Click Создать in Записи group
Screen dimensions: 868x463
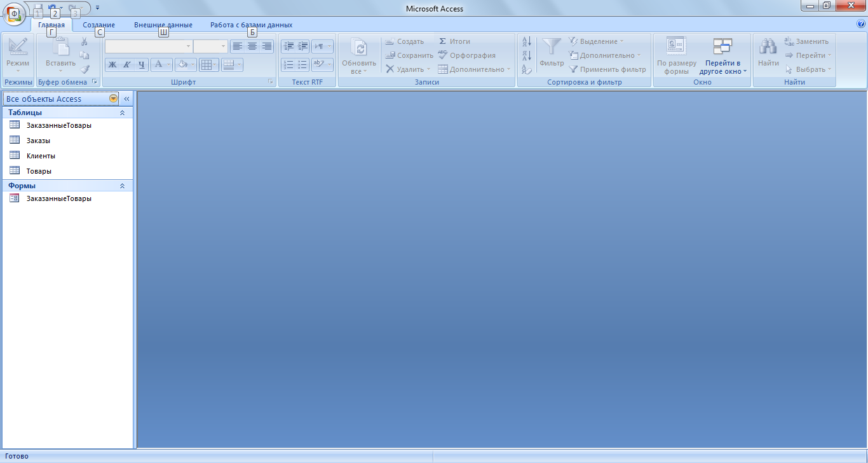click(405, 41)
